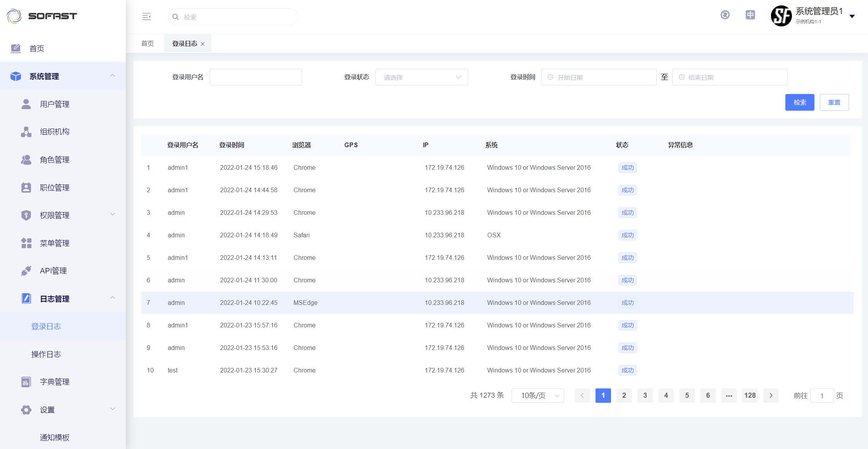Image resolution: width=868 pixels, height=449 pixels.
Task: Click the language switch 中 icon
Action: point(750,15)
